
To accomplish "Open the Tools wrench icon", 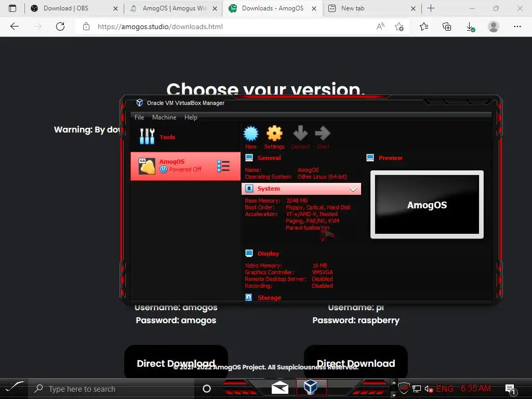I will [x=147, y=137].
